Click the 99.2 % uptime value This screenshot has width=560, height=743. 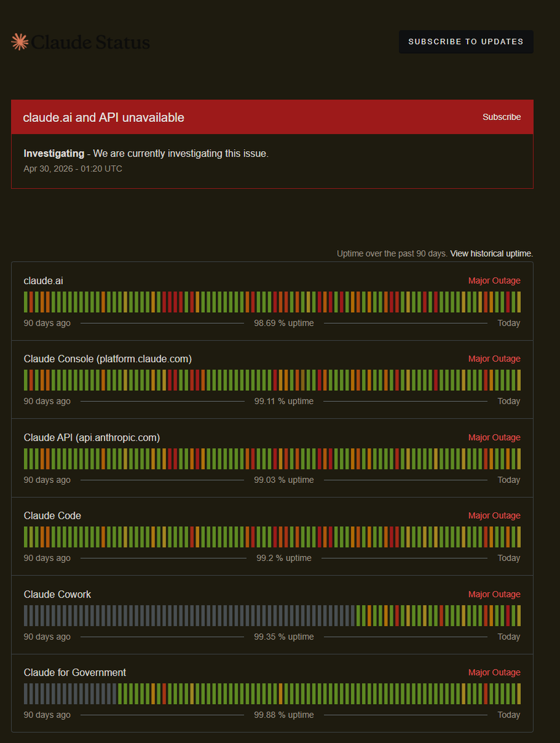point(284,558)
